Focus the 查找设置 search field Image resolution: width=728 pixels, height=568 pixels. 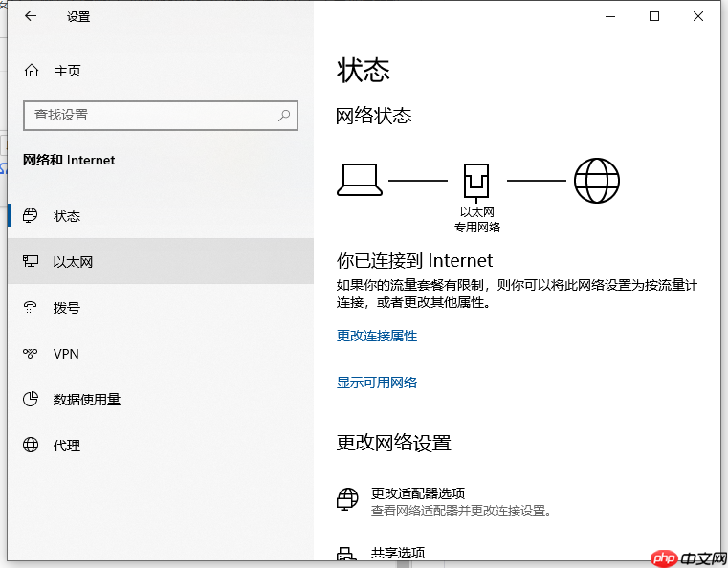161,116
